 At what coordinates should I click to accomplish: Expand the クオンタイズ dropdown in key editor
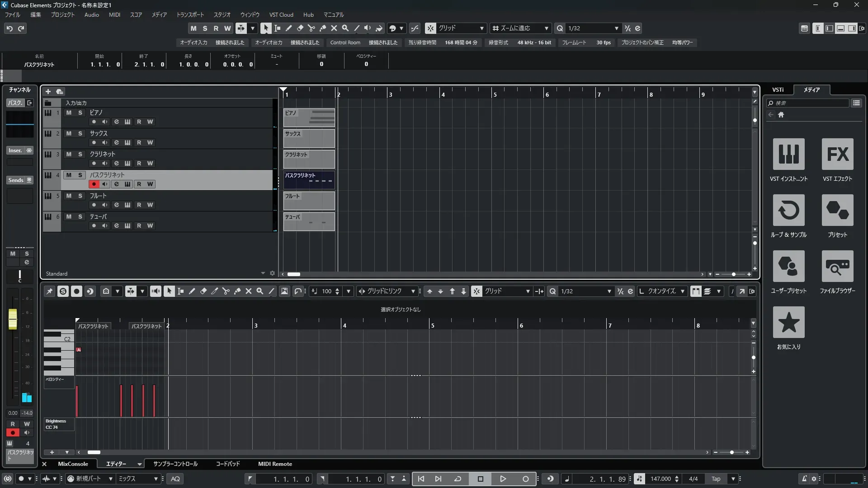[x=682, y=291]
